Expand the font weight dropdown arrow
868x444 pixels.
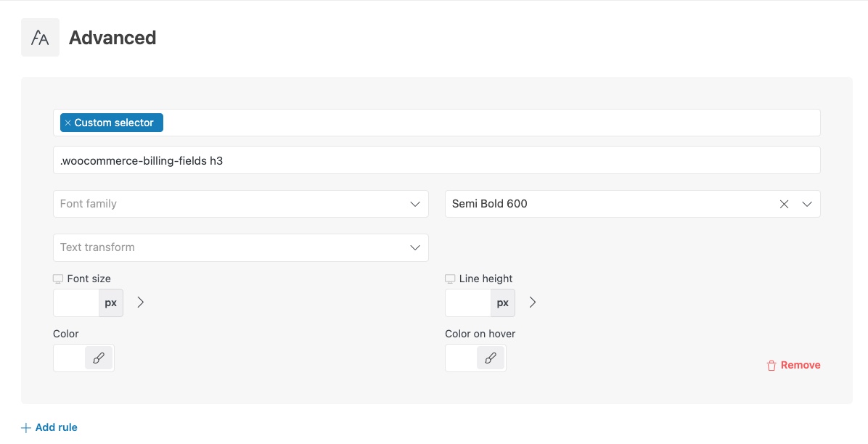807,205
